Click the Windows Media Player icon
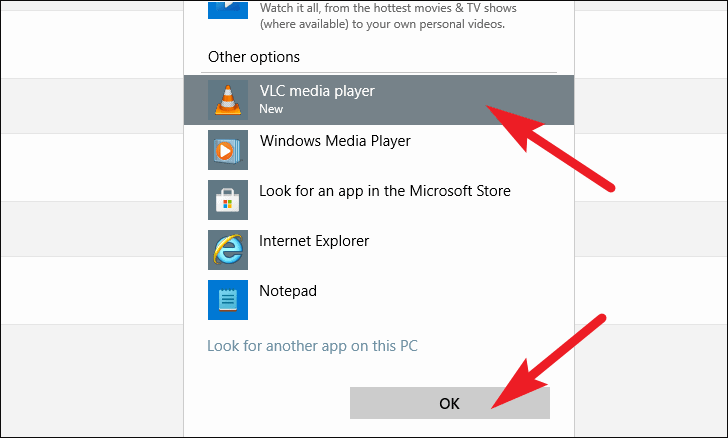728x438 pixels. 228,150
